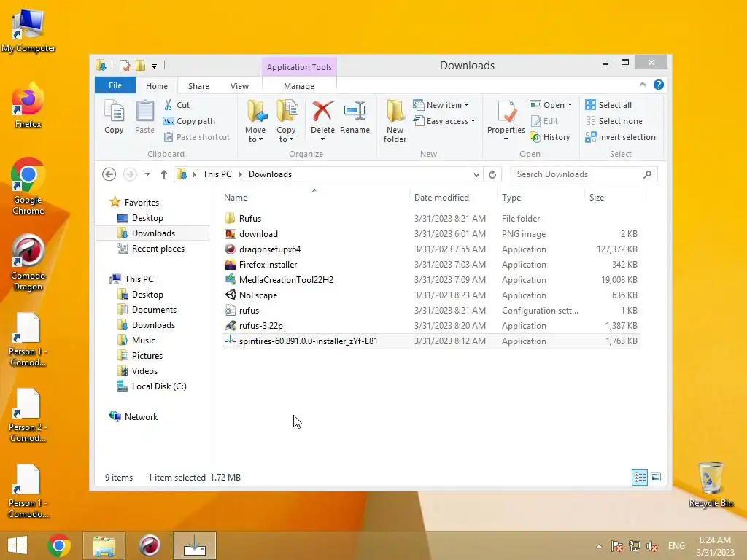The width and height of the screenshot is (747, 560).
Task: Switch to the Home tab
Action: [157, 86]
